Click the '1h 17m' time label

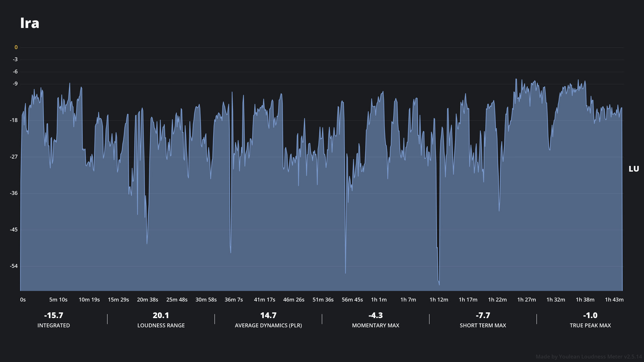(468, 300)
